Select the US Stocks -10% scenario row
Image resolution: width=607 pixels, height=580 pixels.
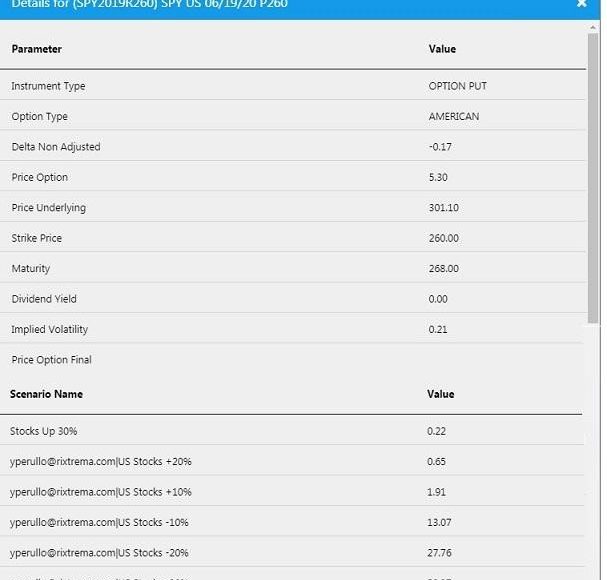tap(99, 522)
